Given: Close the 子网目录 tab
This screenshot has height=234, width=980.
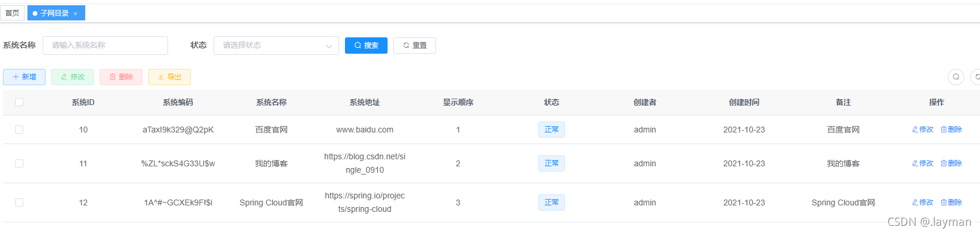Looking at the screenshot, I should tap(75, 13).
